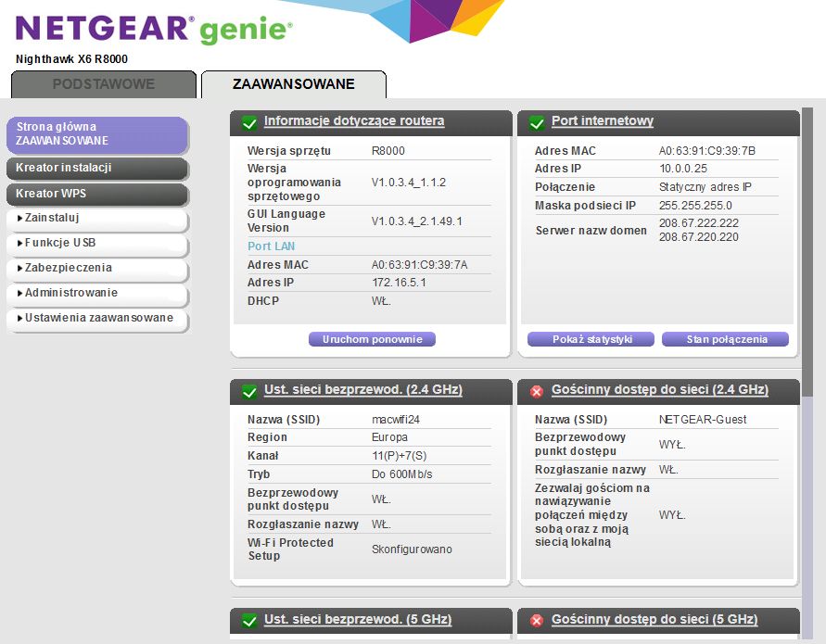Click hardware version value R8000
Image resolution: width=826 pixels, height=644 pixels.
(388, 151)
